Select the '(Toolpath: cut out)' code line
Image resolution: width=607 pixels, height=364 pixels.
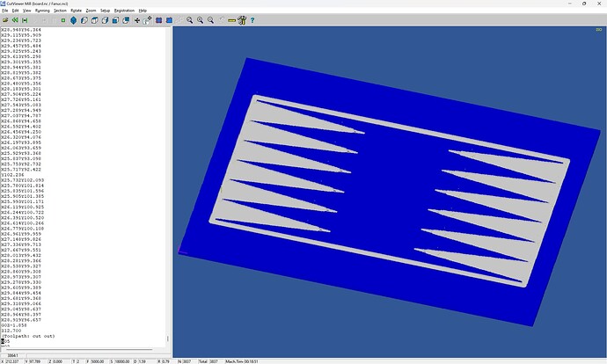tap(28, 336)
